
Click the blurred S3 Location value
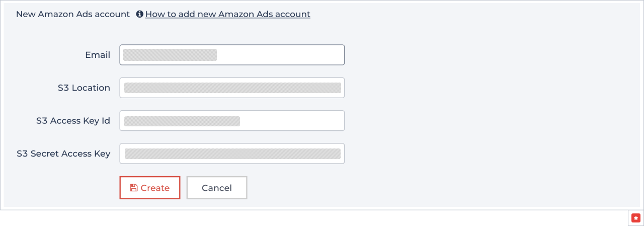(x=232, y=88)
